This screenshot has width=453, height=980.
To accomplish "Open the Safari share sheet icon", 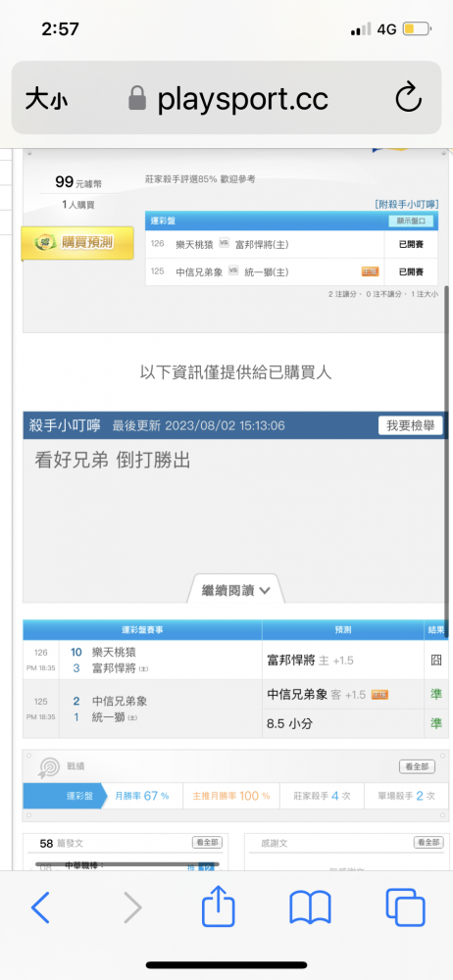I will click(219, 906).
